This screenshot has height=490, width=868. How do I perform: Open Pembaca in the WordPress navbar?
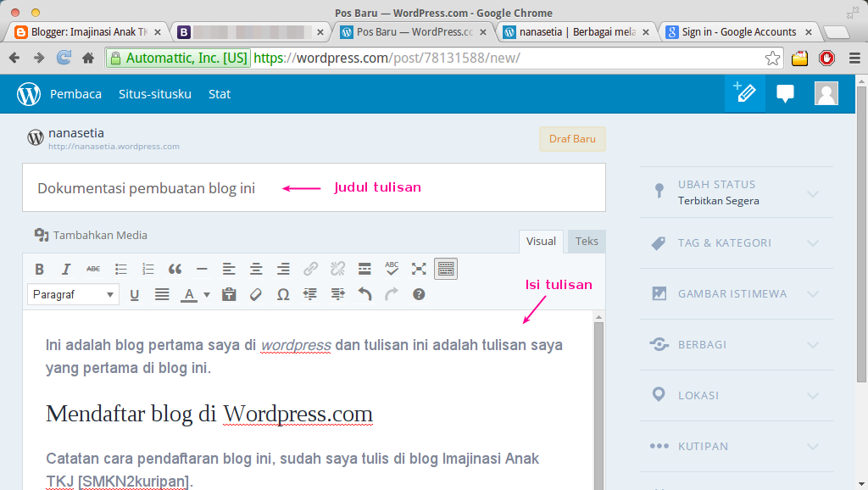tap(75, 94)
